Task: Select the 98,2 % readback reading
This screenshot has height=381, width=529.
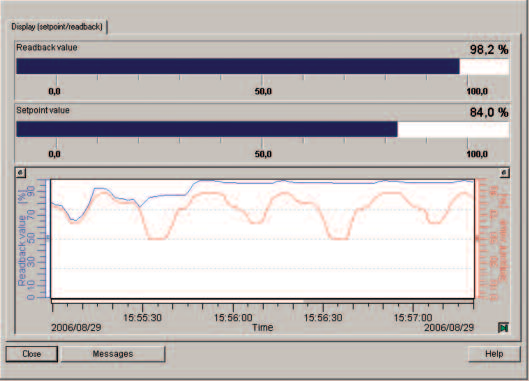Action: [x=489, y=50]
